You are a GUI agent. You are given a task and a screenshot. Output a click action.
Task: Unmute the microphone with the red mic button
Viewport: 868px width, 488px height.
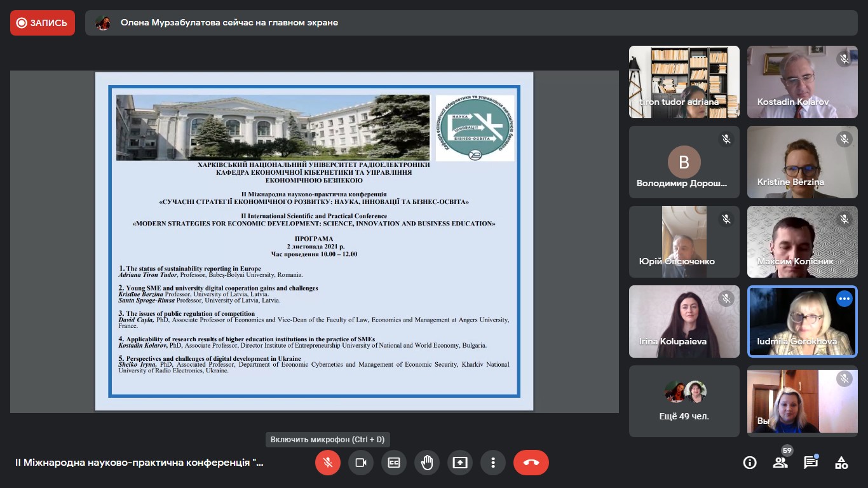click(x=328, y=463)
